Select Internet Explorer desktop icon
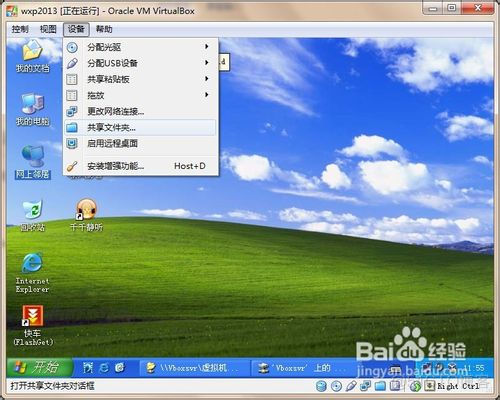Image resolution: width=500 pixels, height=400 pixels. coord(32,273)
